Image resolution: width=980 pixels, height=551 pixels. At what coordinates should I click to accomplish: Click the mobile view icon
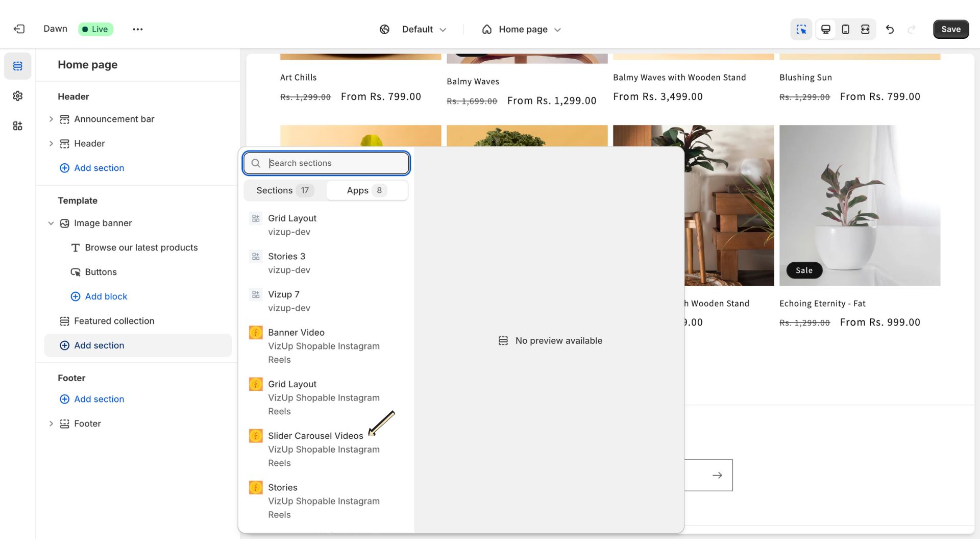click(845, 28)
